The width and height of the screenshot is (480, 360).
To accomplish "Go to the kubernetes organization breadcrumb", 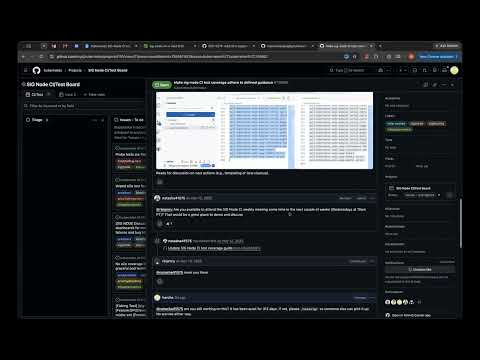I will click(x=53, y=70).
